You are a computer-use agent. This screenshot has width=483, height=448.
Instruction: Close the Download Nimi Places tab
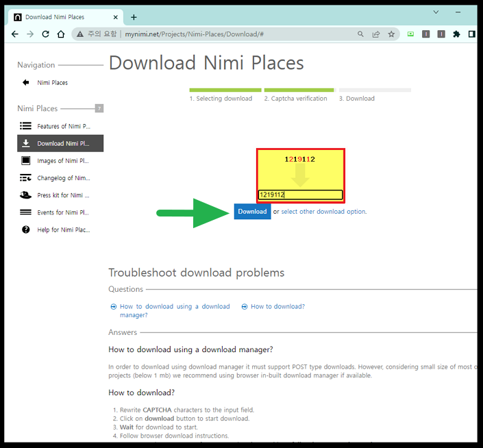point(116,17)
